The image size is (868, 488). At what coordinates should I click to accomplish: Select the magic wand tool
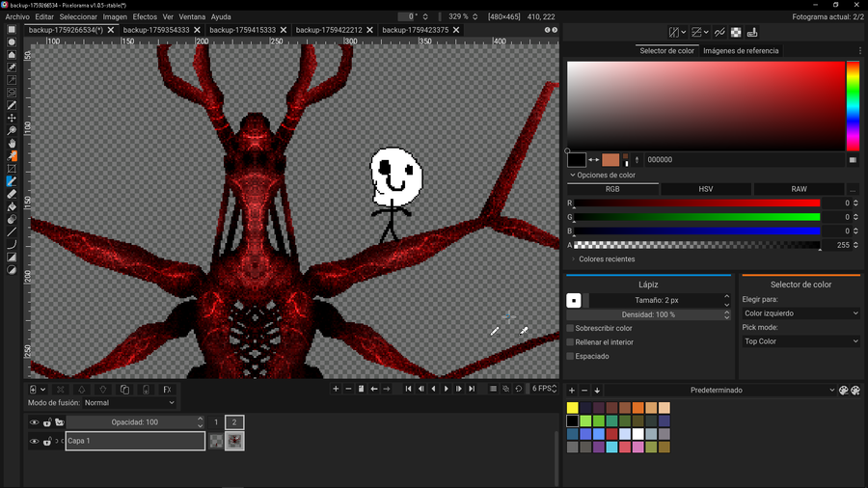[x=12, y=80]
